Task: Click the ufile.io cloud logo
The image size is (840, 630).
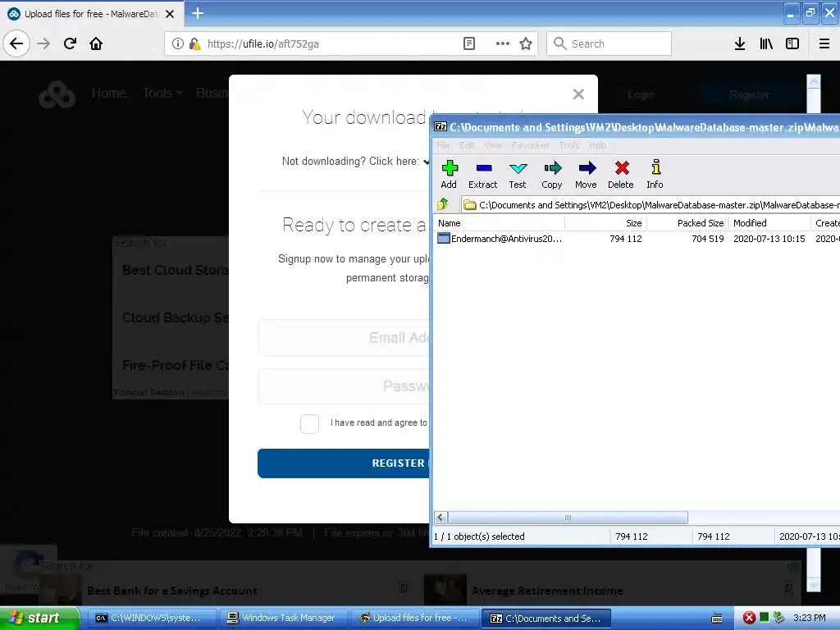Action: pyautogui.click(x=57, y=94)
